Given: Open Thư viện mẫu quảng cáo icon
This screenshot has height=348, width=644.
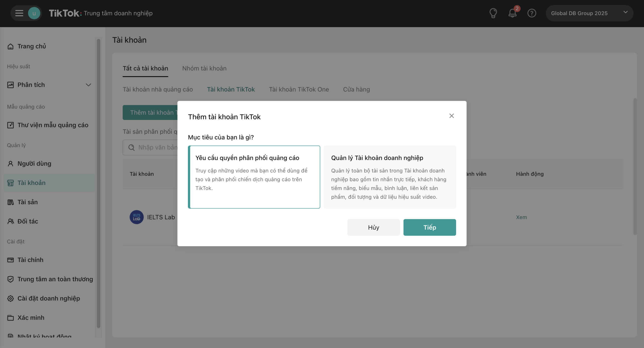Looking at the screenshot, I should click(11, 125).
